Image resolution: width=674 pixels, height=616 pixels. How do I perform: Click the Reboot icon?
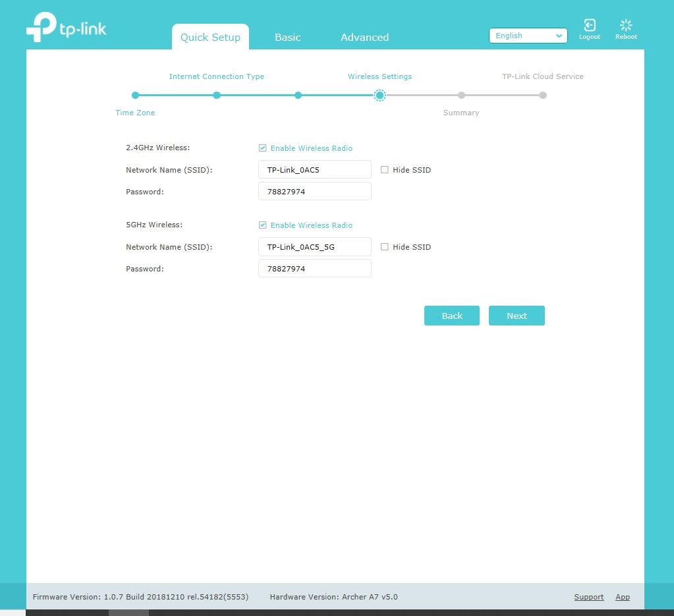tap(625, 28)
